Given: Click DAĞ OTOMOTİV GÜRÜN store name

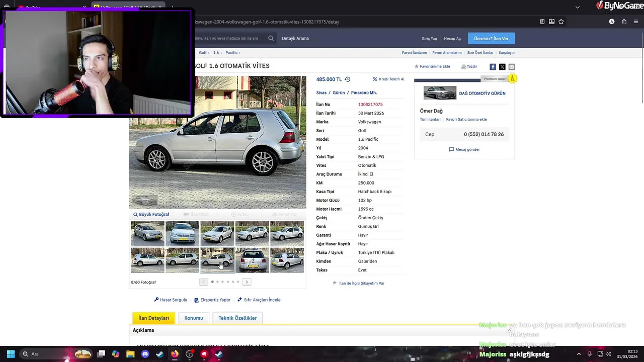Looking at the screenshot, I should (x=482, y=93).
